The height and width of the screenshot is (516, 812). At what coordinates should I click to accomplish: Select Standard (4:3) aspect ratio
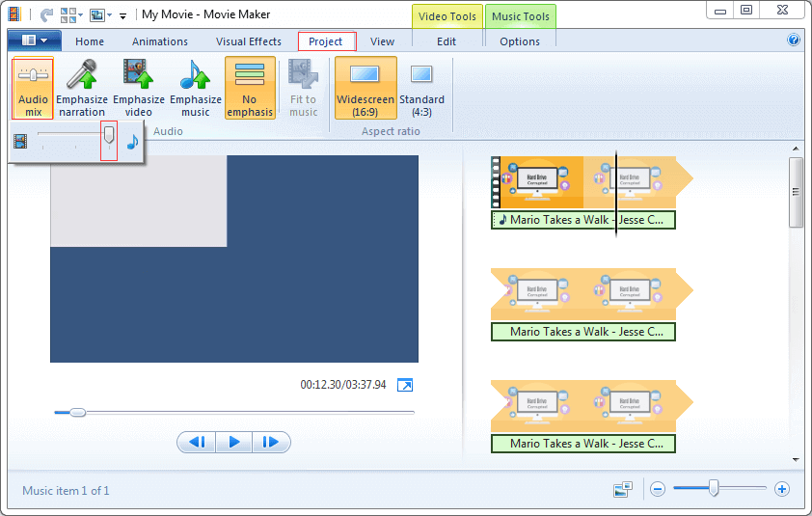[421, 87]
